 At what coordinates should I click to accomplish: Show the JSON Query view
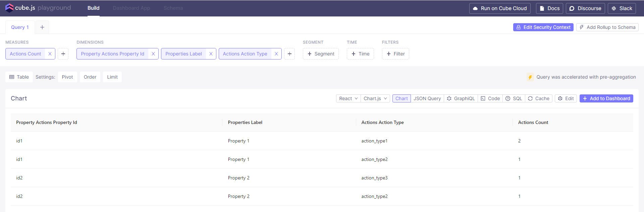pyautogui.click(x=427, y=98)
